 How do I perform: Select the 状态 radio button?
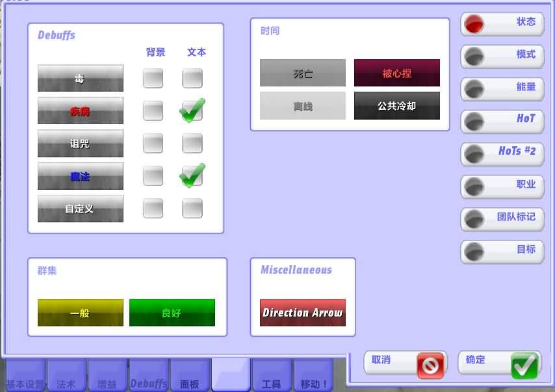tap(474, 25)
